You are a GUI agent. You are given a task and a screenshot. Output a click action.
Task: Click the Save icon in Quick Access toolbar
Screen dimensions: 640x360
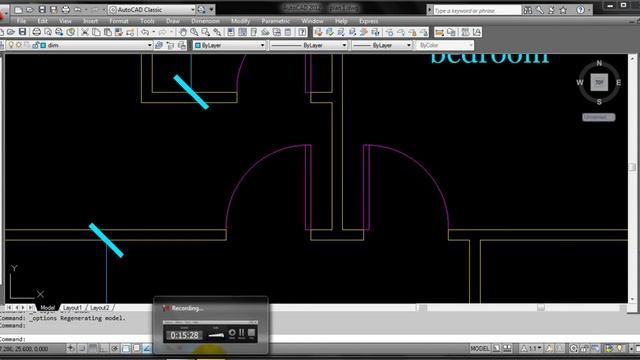click(42, 9)
